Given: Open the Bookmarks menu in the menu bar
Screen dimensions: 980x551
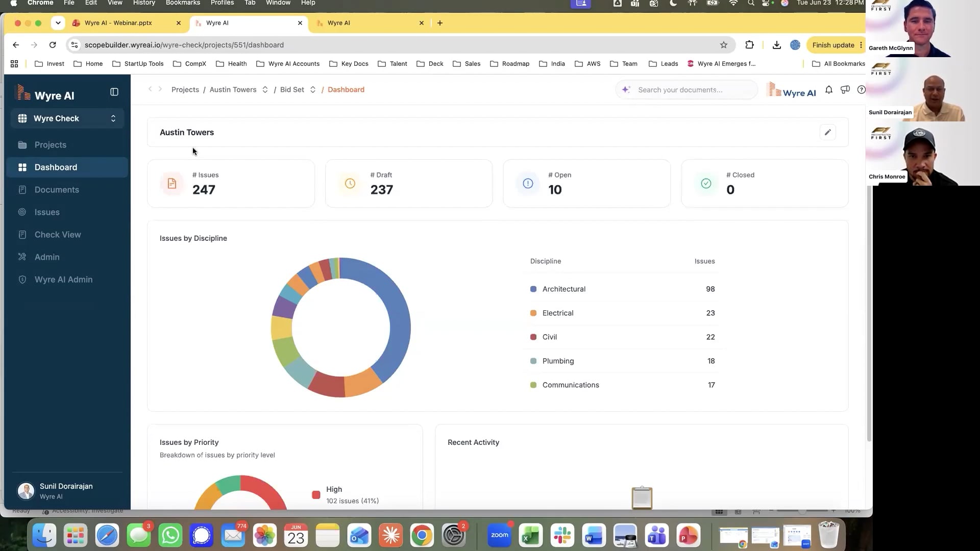Looking at the screenshot, I should tap(183, 3).
